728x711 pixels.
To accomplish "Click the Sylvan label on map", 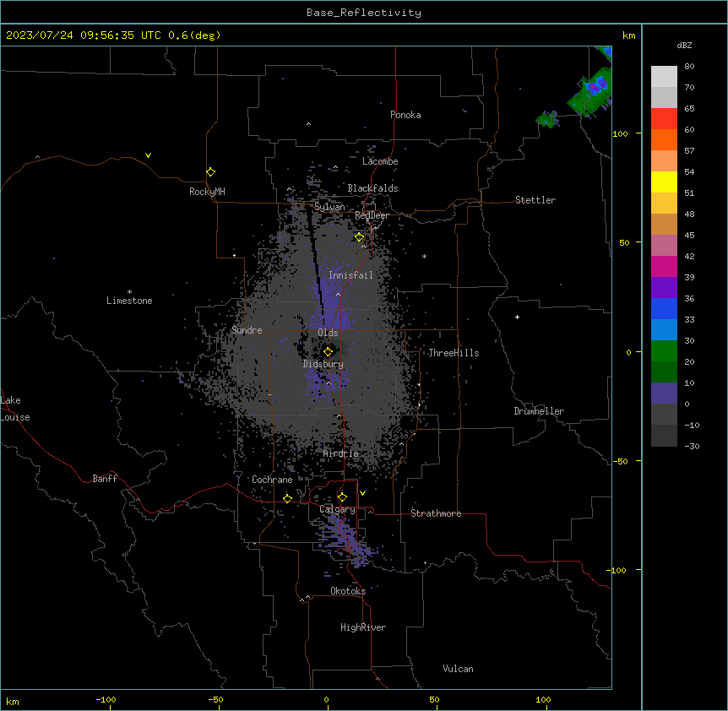I will point(329,207).
